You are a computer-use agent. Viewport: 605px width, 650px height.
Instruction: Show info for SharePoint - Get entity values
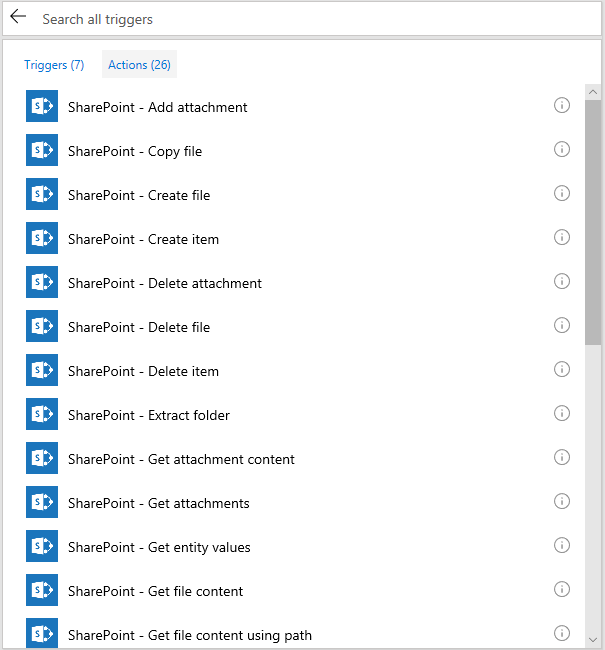[x=562, y=545]
